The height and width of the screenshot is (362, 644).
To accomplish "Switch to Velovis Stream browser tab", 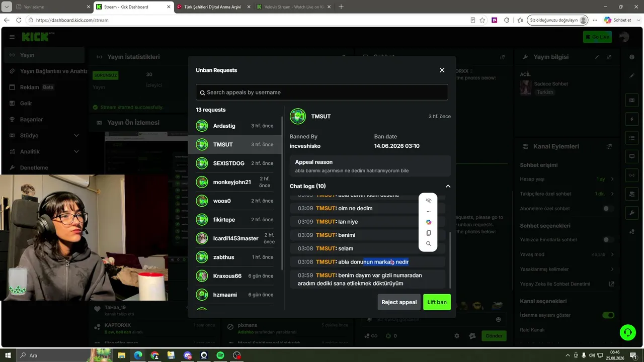I will pyautogui.click(x=292, y=7).
